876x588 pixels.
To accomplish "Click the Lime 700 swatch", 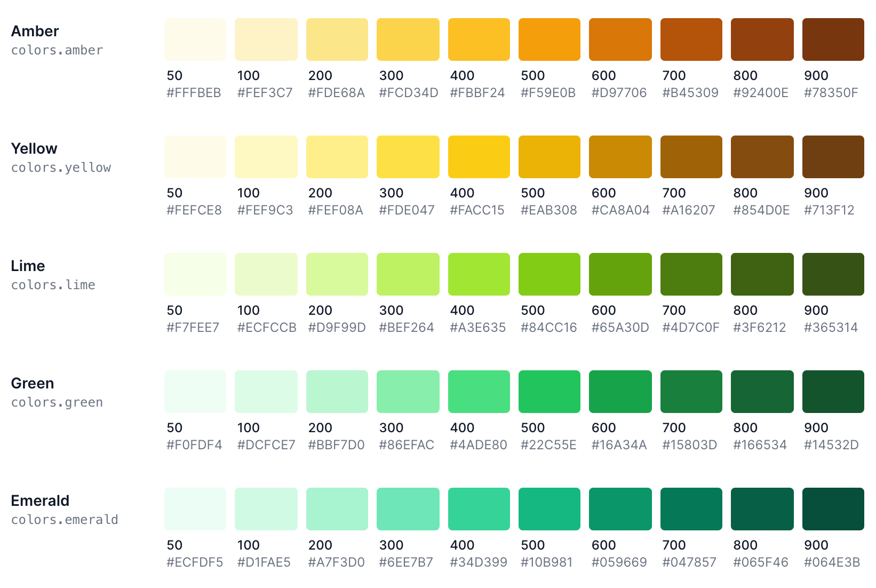I will pos(691,274).
